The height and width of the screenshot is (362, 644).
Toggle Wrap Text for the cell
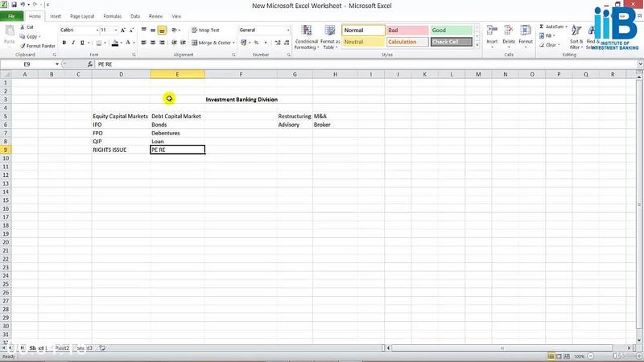[205, 30]
